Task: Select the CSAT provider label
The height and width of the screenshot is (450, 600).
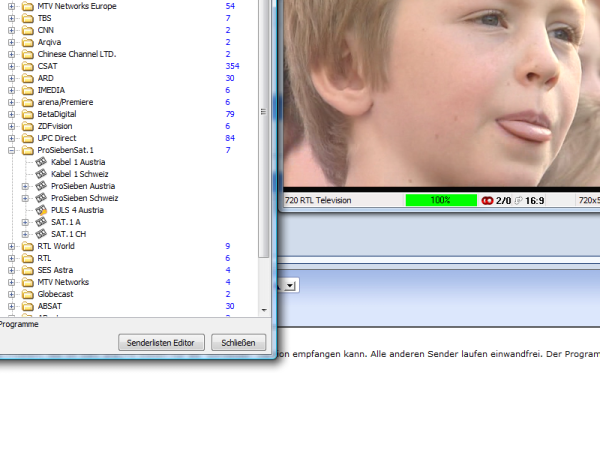Action: click(47, 66)
